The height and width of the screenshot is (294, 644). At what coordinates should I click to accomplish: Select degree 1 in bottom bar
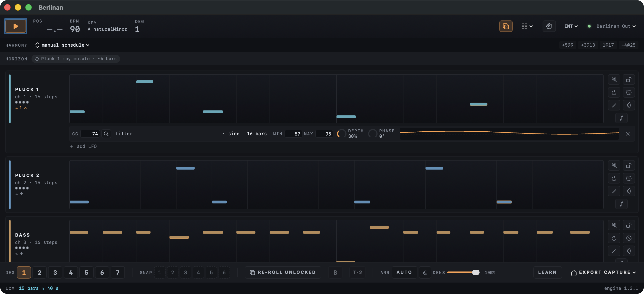pyautogui.click(x=24, y=273)
